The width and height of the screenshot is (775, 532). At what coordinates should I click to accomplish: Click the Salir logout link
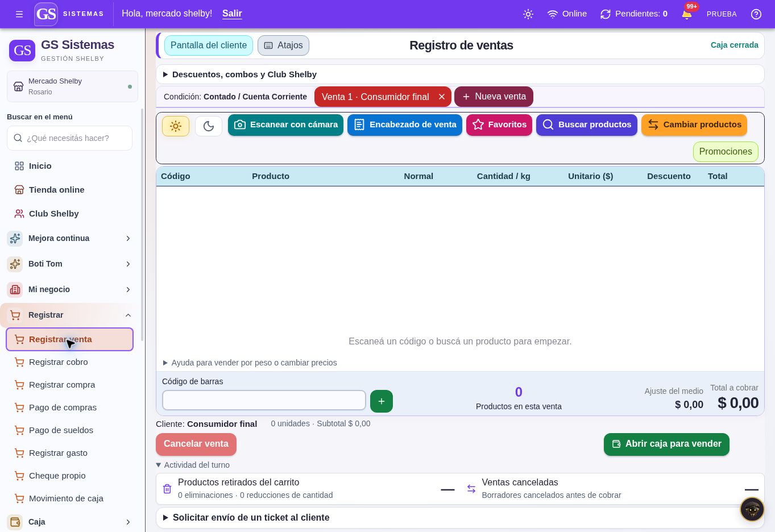[x=232, y=14]
